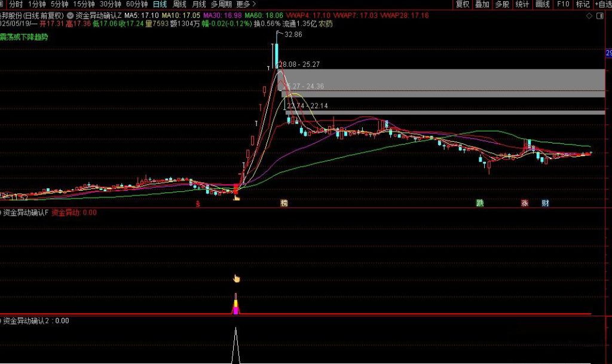The height and width of the screenshot is (364, 612).
Task: Click the gray 28.08 - 25.27 gap zone
Action: 443,79
